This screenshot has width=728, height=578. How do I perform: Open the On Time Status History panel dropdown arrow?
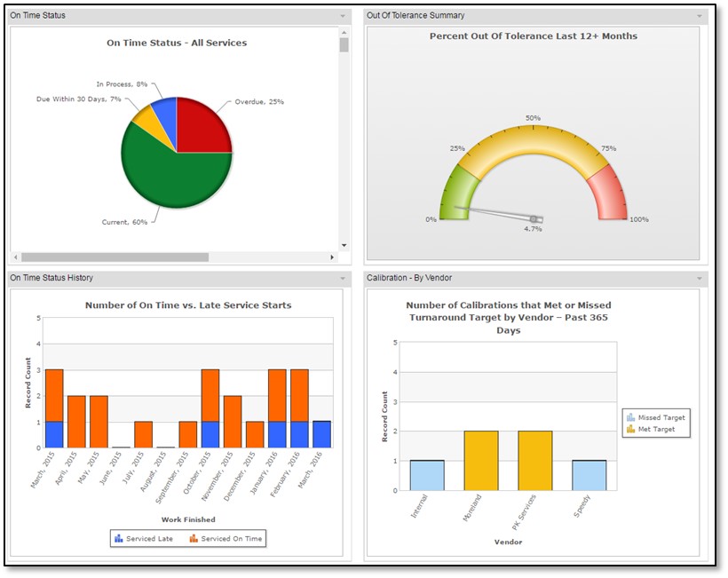pos(343,278)
